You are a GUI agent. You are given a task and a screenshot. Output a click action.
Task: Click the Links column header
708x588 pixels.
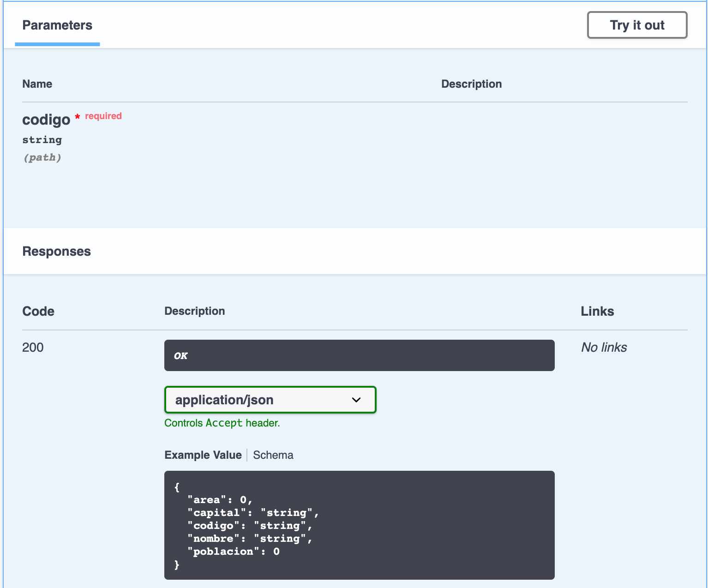597,312
